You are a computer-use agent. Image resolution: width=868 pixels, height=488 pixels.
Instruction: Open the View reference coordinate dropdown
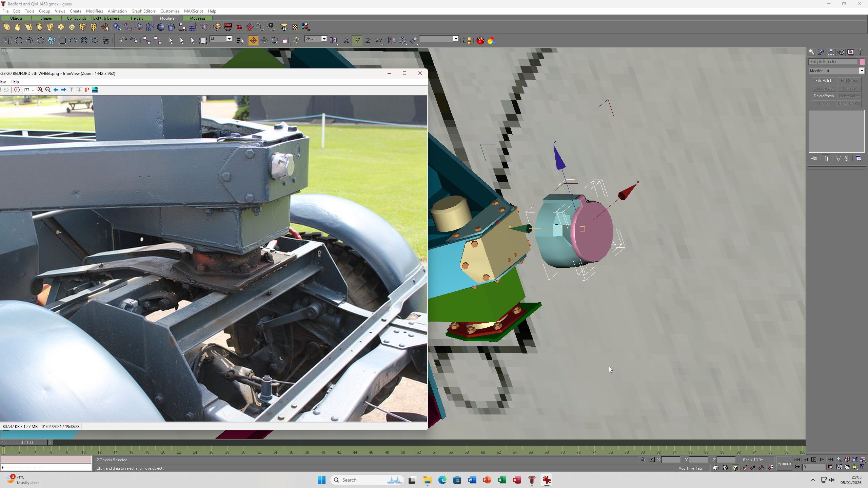[x=315, y=39]
